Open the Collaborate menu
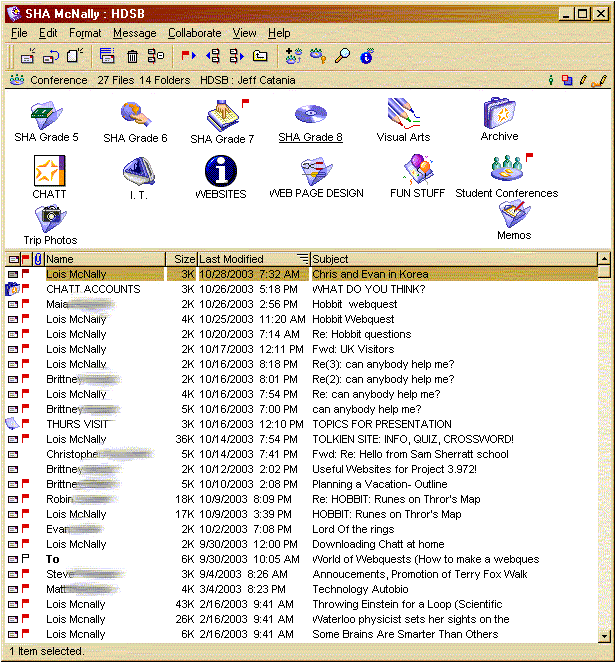Screen dimensions: 616x663 click(x=194, y=33)
